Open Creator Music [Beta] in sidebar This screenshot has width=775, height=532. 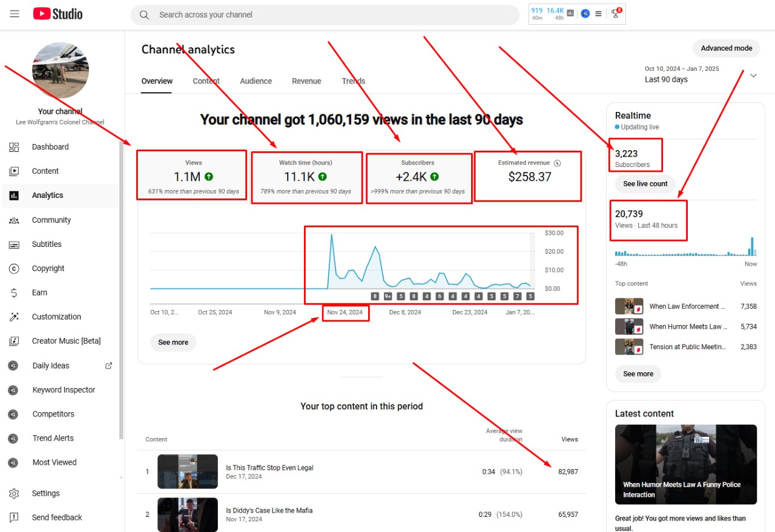click(66, 341)
